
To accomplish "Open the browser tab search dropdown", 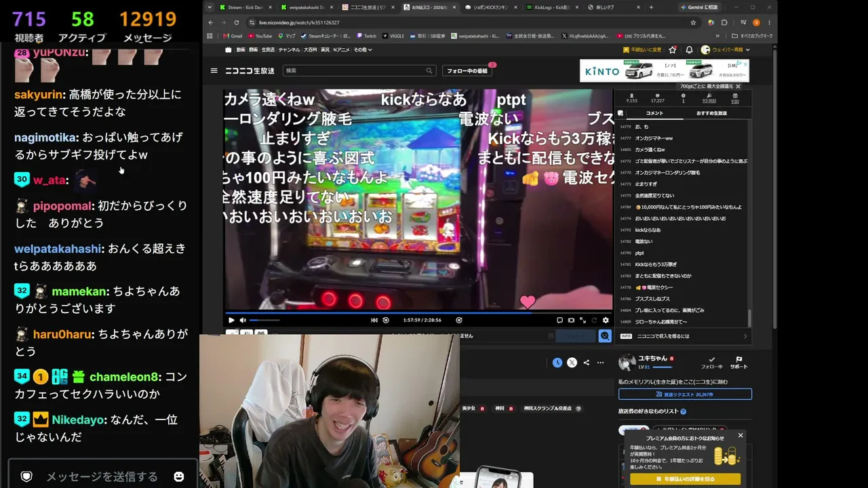I will pyautogui.click(x=210, y=7).
